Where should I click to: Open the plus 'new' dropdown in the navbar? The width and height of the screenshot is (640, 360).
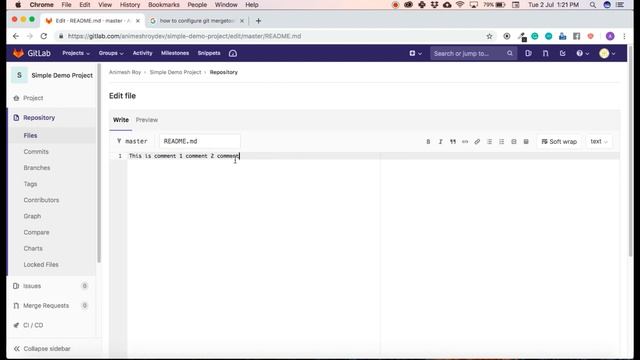point(416,53)
